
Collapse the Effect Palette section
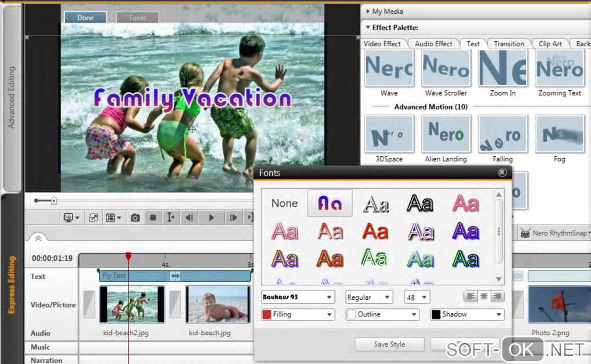[368, 27]
